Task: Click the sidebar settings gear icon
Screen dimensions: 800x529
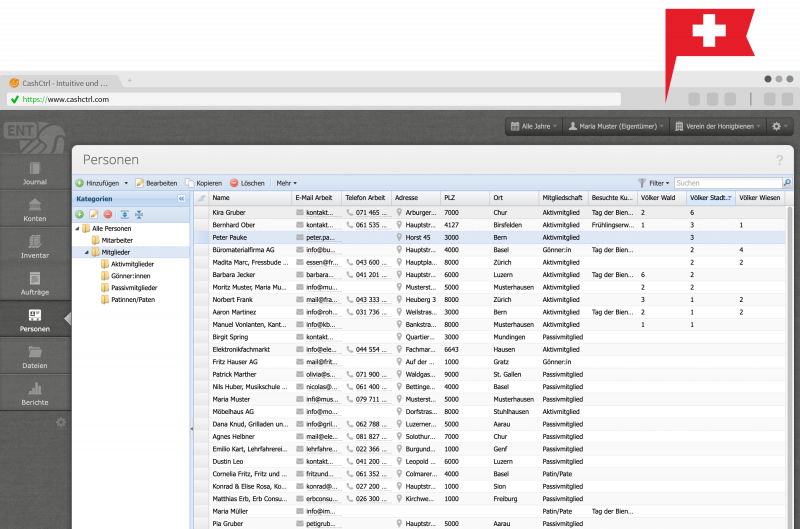Action: coord(61,422)
